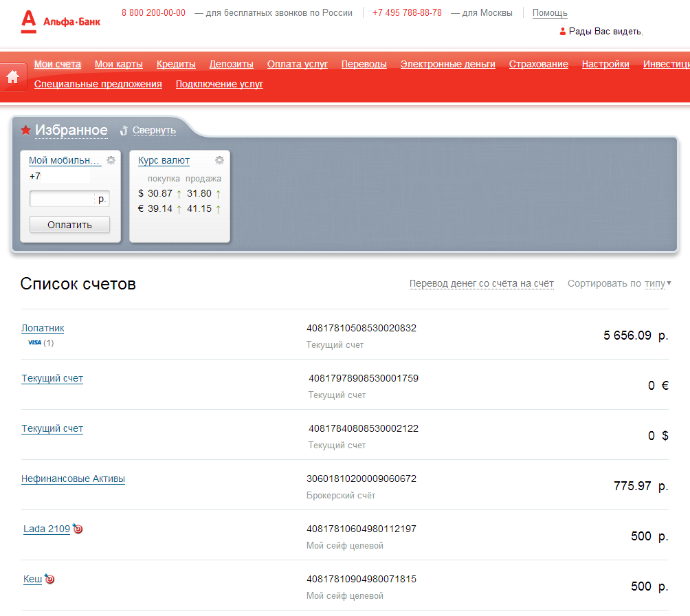The image size is (690, 616).
Task: Open settings gear on mobile phone widget
Action: pos(111,160)
